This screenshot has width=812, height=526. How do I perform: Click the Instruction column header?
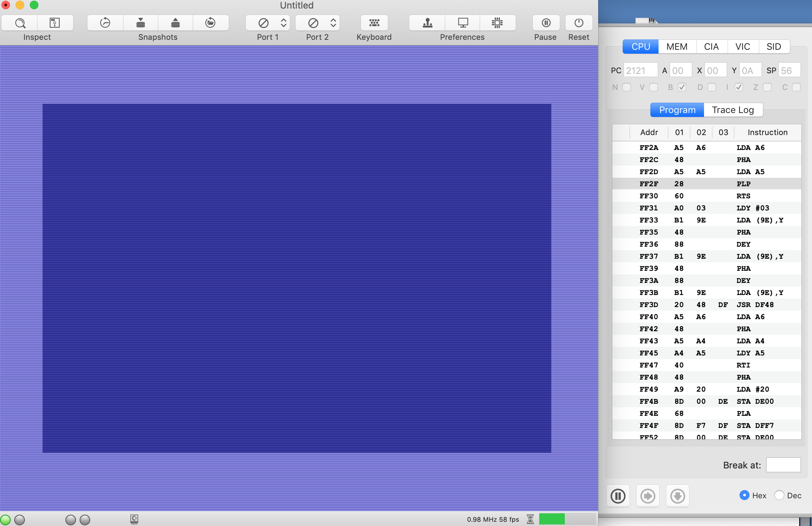768,132
